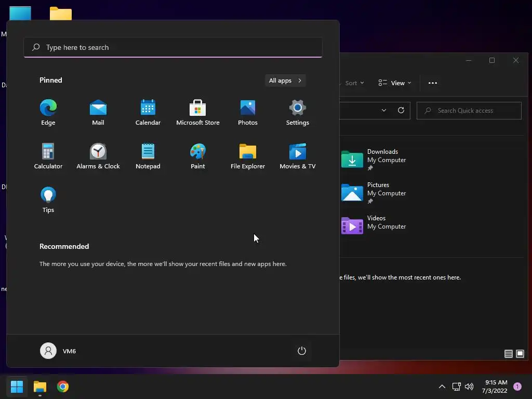Image resolution: width=532 pixels, height=399 pixels.
Task: Open the VM6 user account menu
Action: click(58, 351)
